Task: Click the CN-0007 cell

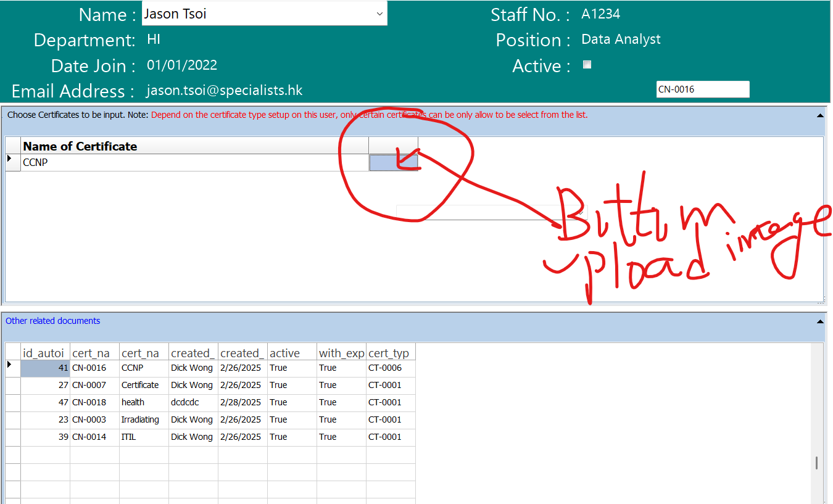Action: [x=94, y=386]
